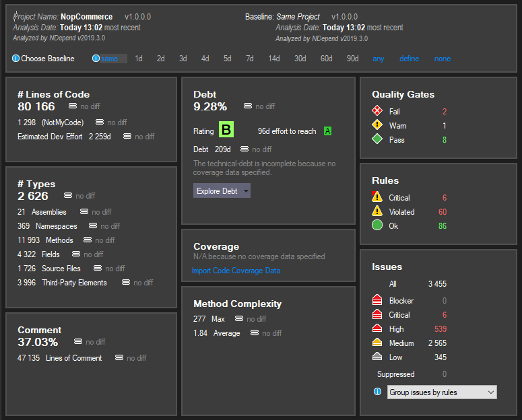Click the no-diff icon beside Methods count
This screenshot has height=420, width=522.
coord(87,240)
